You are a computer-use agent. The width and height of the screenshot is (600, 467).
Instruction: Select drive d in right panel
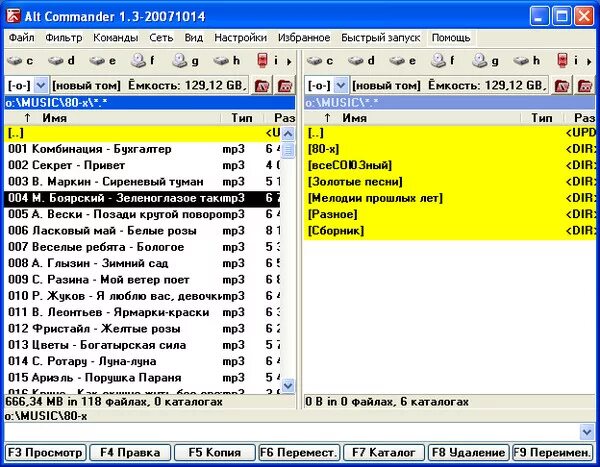(x=361, y=60)
